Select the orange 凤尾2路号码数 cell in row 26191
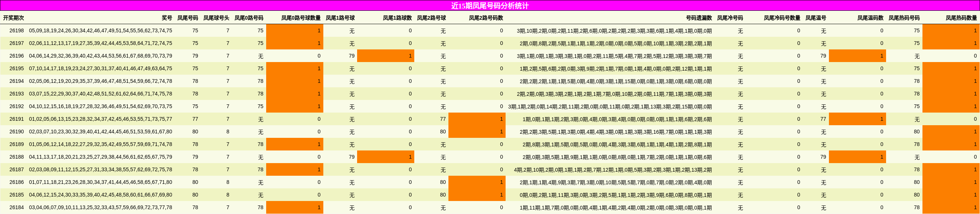The width and height of the screenshot is (980, 214). coord(477,119)
